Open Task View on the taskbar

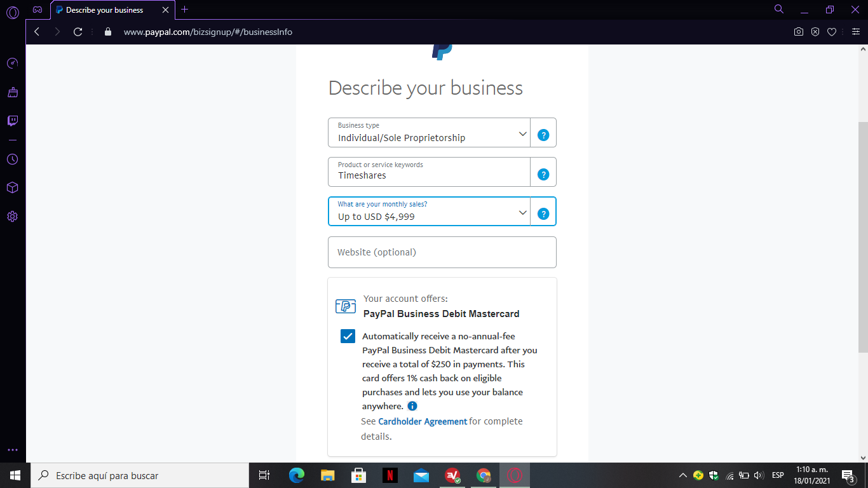[264, 475]
